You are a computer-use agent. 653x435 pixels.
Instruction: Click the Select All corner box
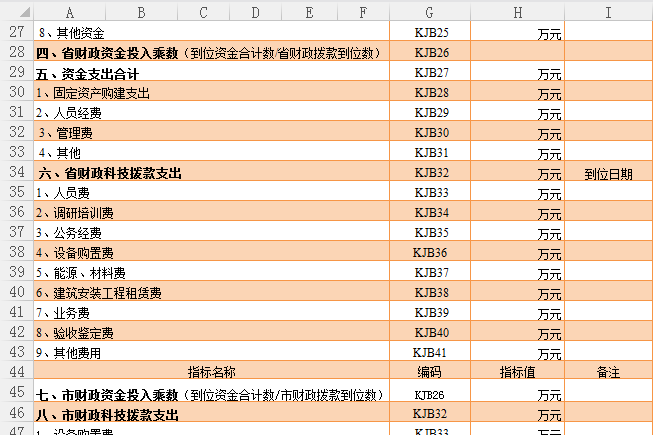point(16,12)
